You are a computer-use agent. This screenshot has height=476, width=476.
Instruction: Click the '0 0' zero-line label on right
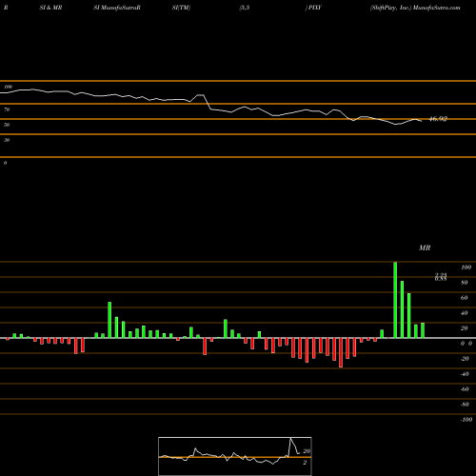click(466, 344)
